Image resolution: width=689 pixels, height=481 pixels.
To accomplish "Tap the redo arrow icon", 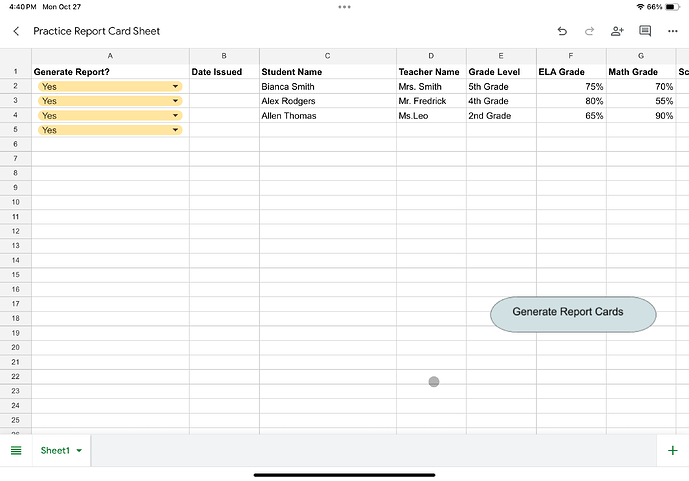I will click(589, 31).
